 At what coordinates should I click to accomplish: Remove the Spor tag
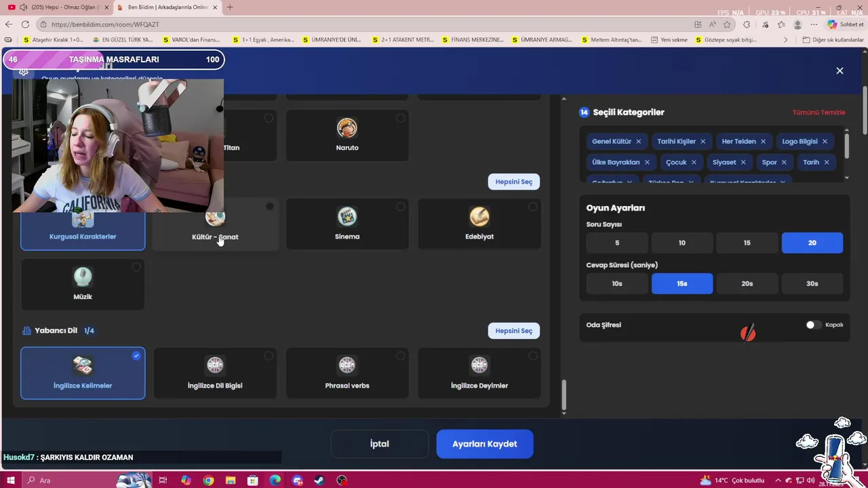click(784, 162)
